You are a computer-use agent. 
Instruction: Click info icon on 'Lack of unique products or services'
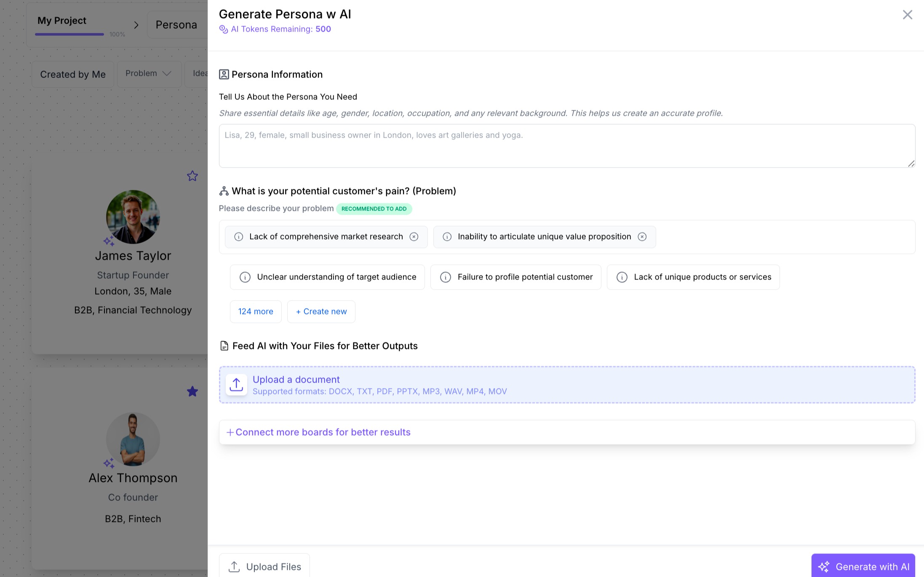tap(622, 277)
